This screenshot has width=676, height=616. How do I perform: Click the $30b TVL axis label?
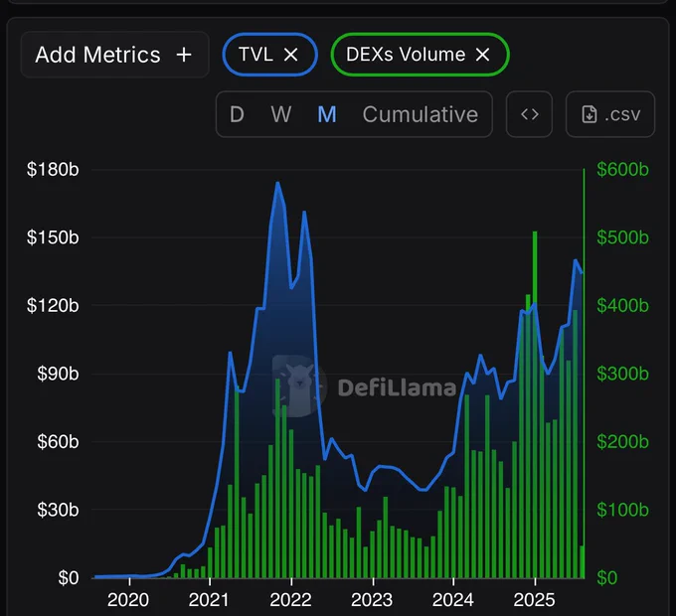pyautogui.click(x=58, y=510)
